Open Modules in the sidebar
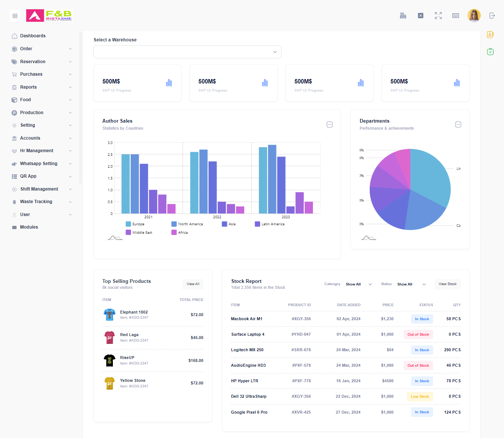The height and width of the screenshot is (438, 504). click(29, 227)
